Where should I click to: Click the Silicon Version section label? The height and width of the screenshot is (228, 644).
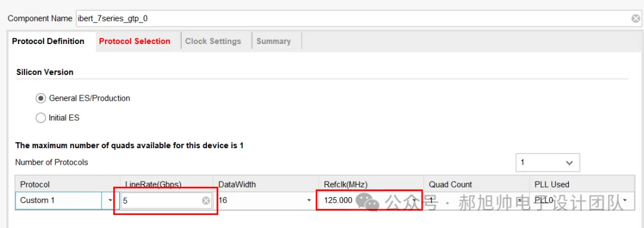click(45, 72)
